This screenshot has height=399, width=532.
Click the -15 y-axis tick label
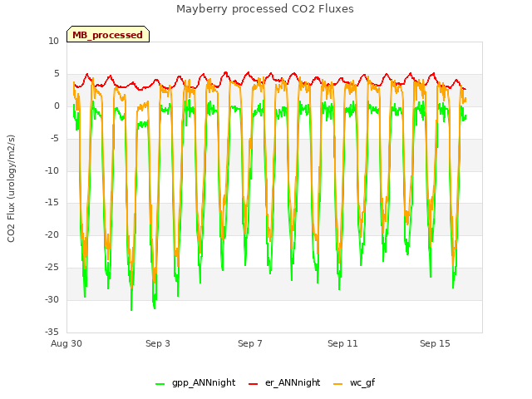click(52, 203)
